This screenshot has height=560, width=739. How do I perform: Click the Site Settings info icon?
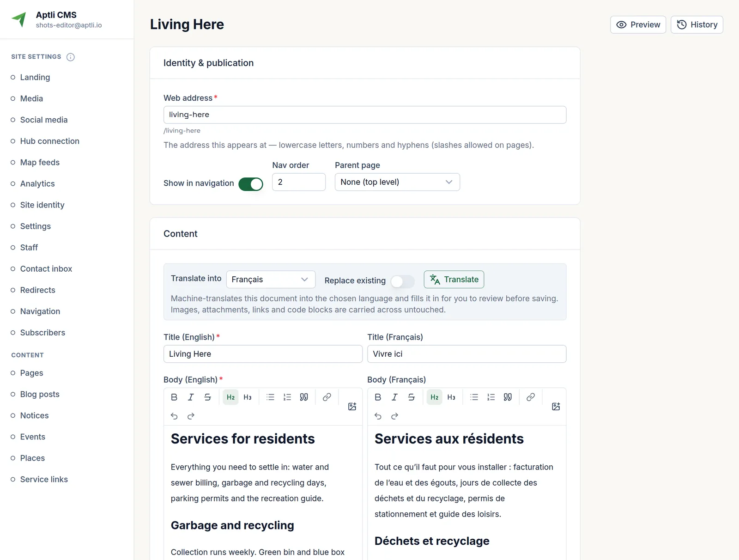pos(71,57)
